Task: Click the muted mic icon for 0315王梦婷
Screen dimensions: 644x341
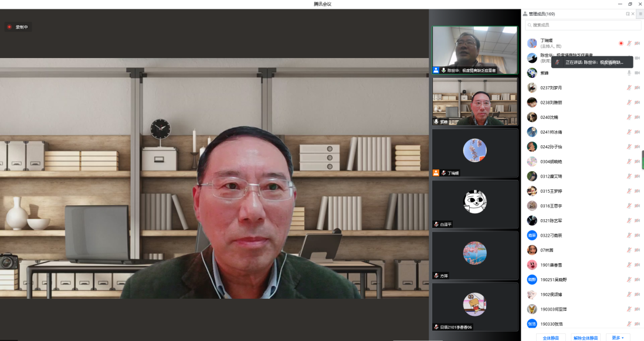Action: [x=629, y=191]
